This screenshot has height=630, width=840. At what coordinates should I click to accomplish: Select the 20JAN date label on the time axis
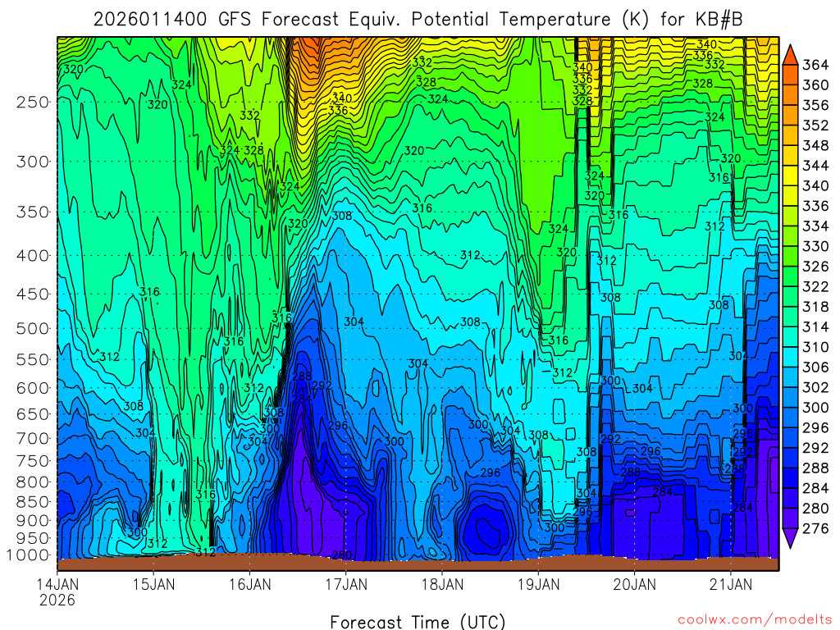coord(635,584)
